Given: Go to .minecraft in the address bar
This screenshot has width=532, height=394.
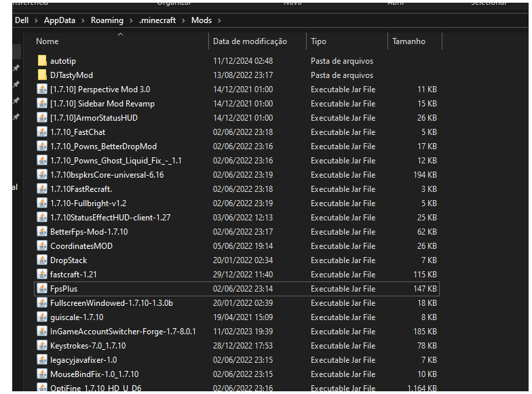Looking at the screenshot, I should [157, 20].
